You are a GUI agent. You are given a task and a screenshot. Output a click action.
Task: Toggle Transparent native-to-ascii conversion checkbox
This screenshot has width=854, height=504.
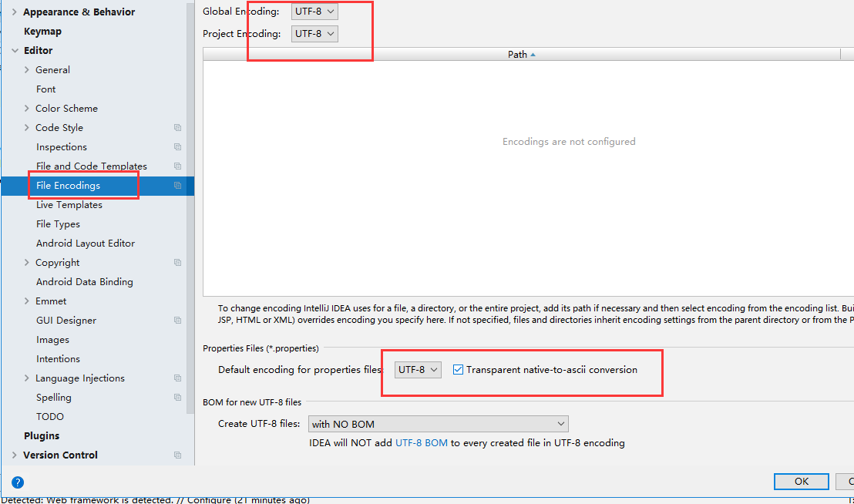(x=458, y=370)
